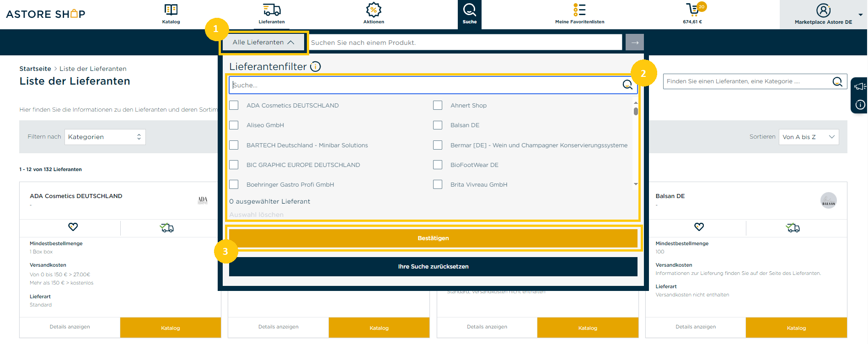Click magnifier in Finden Sie einen Lieferanten field

tap(837, 81)
